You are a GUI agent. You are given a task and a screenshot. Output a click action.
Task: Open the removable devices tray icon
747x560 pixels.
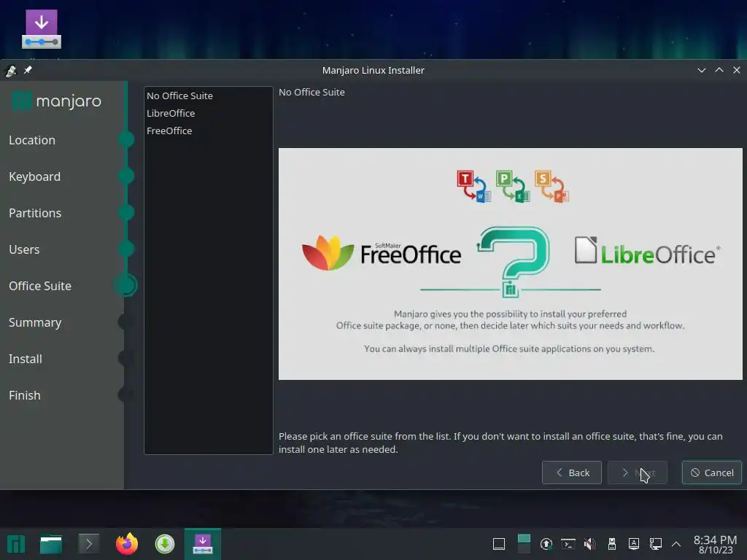click(x=612, y=544)
